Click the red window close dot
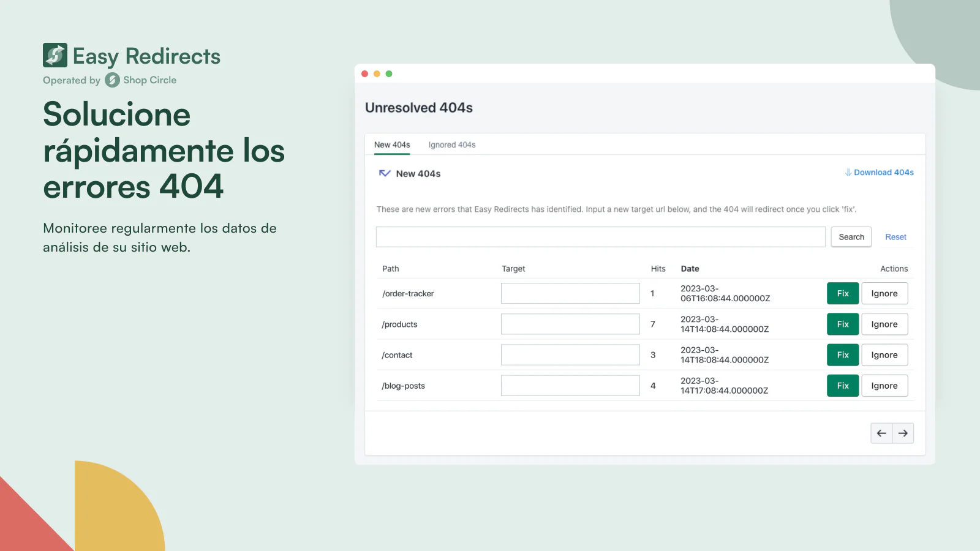Image resolution: width=980 pixels, height=551 pixels. coord(365,74)
